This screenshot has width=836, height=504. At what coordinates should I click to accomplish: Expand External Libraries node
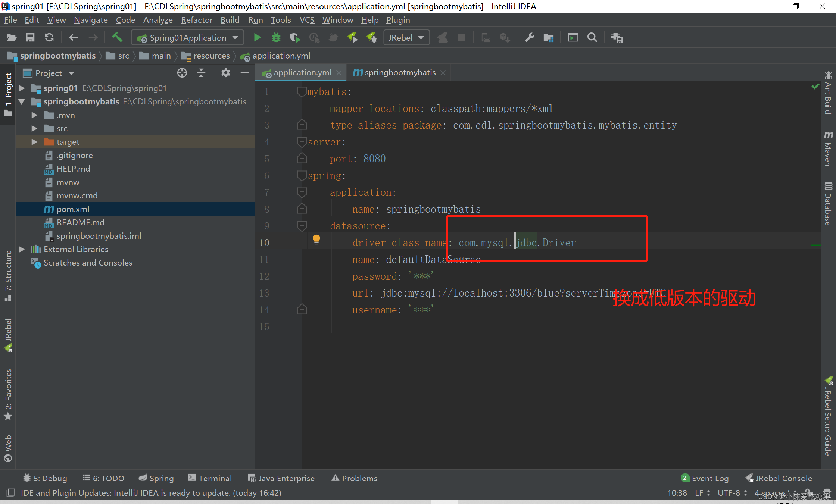pos(22,249)
